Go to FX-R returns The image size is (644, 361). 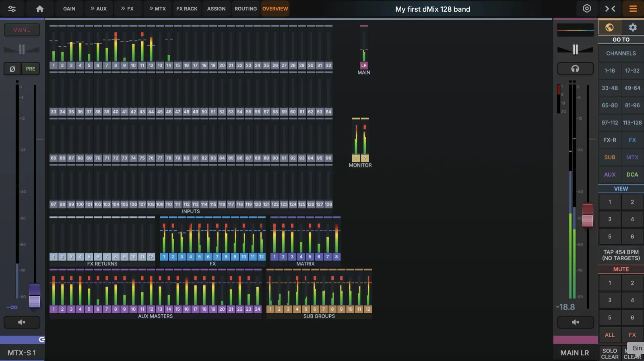click(x=609, y=140)
